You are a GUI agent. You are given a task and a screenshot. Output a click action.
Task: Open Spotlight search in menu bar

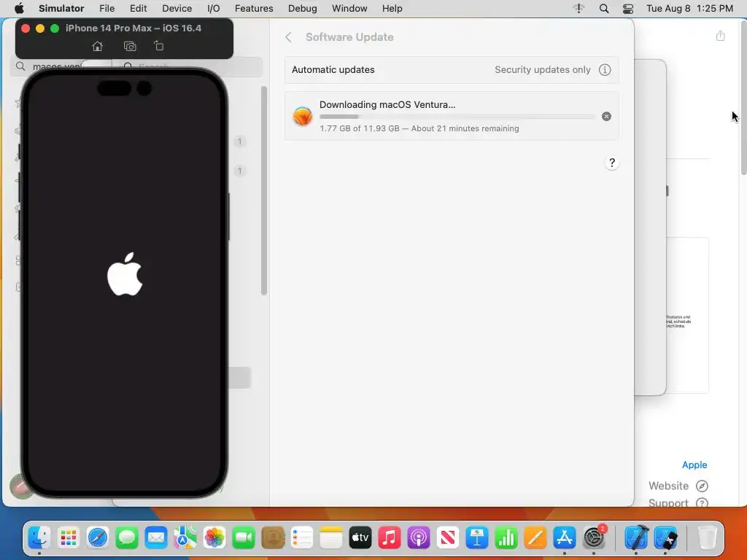pyautogui.click(x=603, y=8)
